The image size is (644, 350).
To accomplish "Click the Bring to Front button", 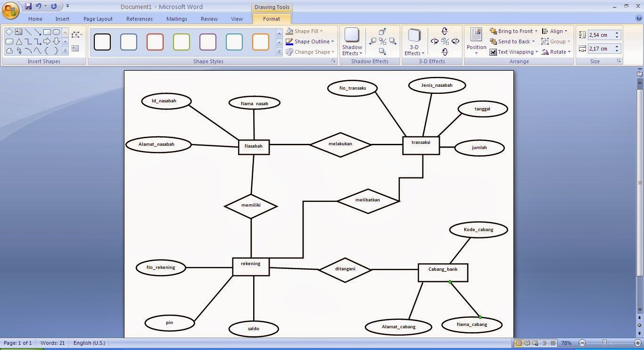I will pyautogui.click(x=514, y=31).
